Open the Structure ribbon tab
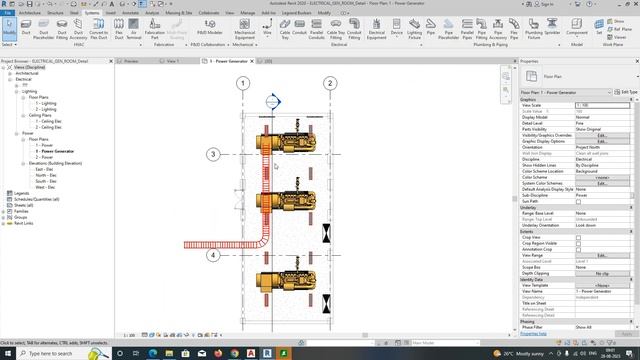Screen dimensions: 640x360 coord(55,13)
